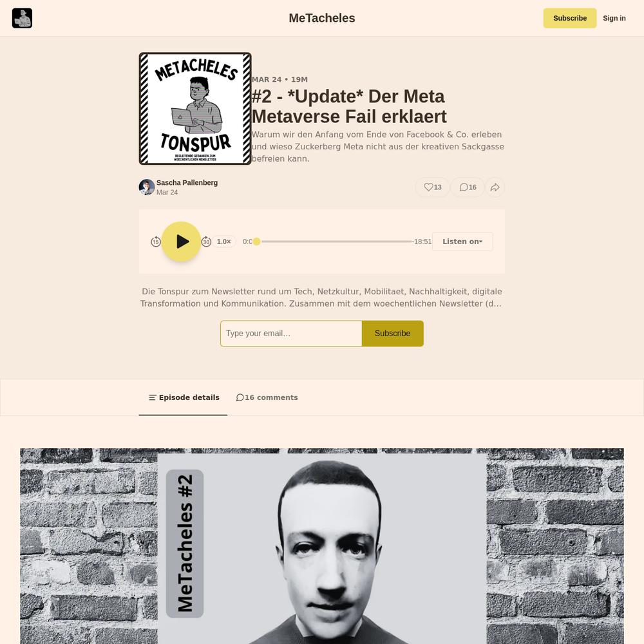Click the MeTacheles Tonspur cover thumbnail
The width and height of the screenshot is (644, 644).
[195, 108]
